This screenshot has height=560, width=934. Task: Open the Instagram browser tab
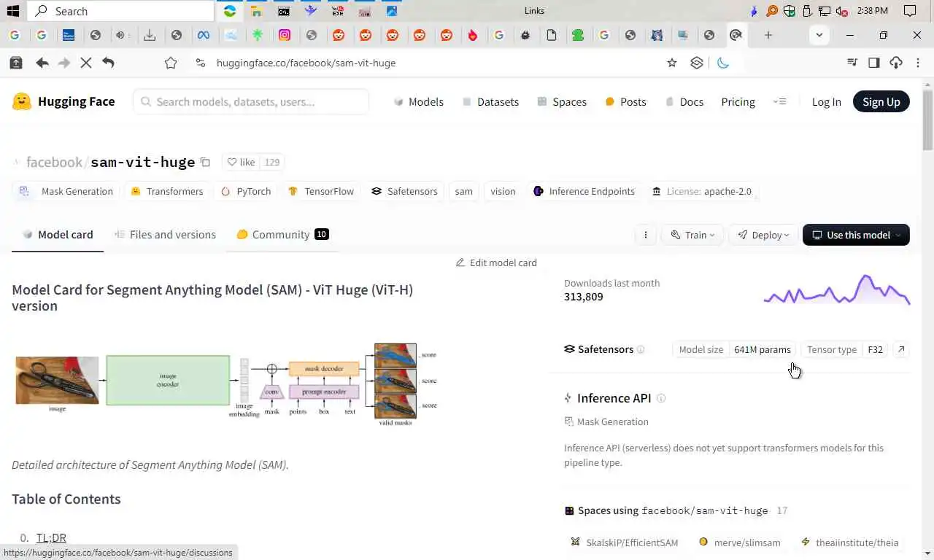point(285,35)
